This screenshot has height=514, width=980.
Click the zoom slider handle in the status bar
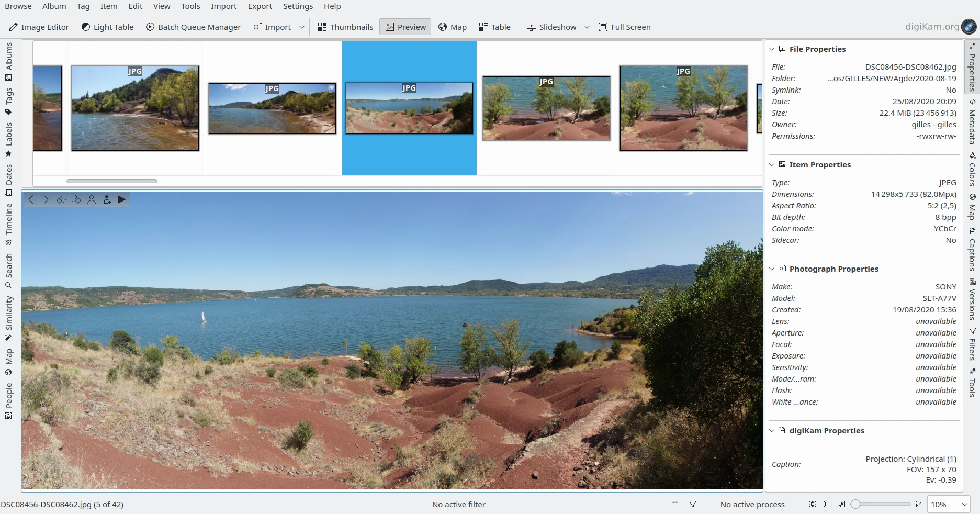tap(855, 505)
